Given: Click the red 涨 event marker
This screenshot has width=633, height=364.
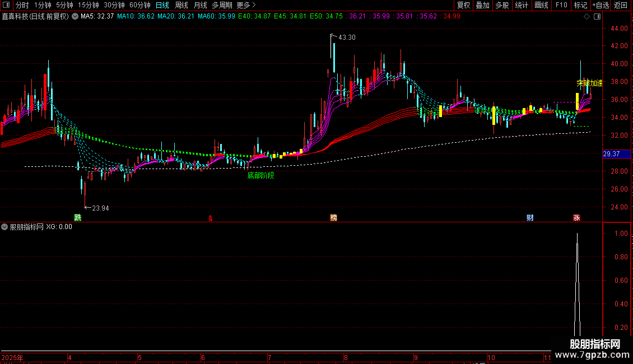Looking at the screenshot, I should click(x=576, y=217).
